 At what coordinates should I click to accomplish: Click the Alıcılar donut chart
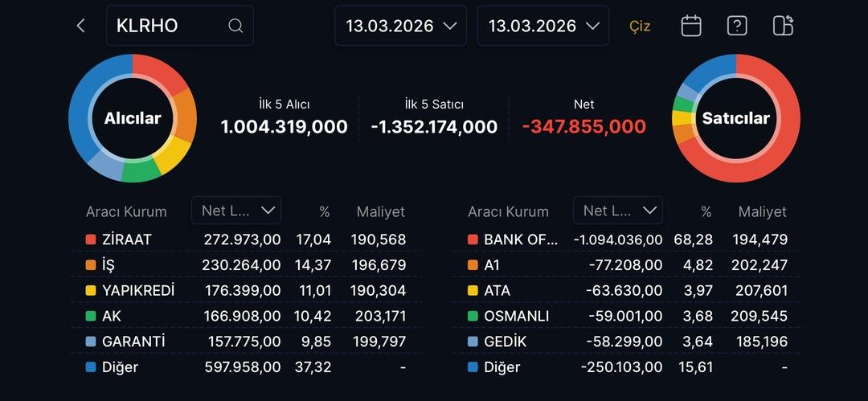[x=133, y=118]
